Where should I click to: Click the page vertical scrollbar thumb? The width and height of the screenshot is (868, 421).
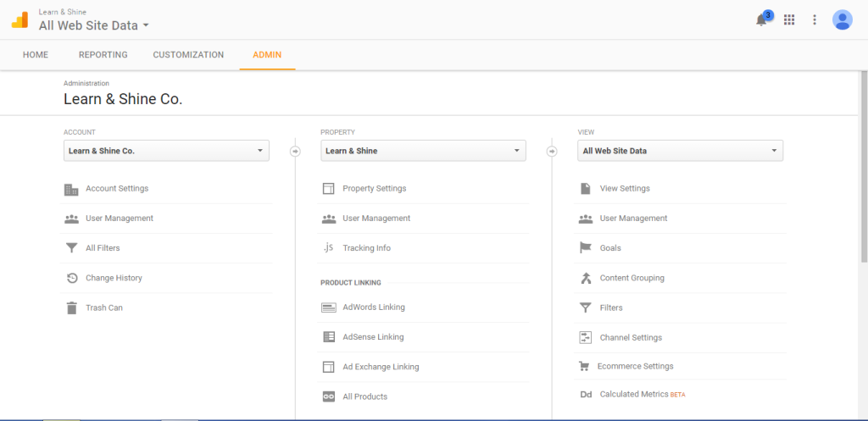[864, 166]
